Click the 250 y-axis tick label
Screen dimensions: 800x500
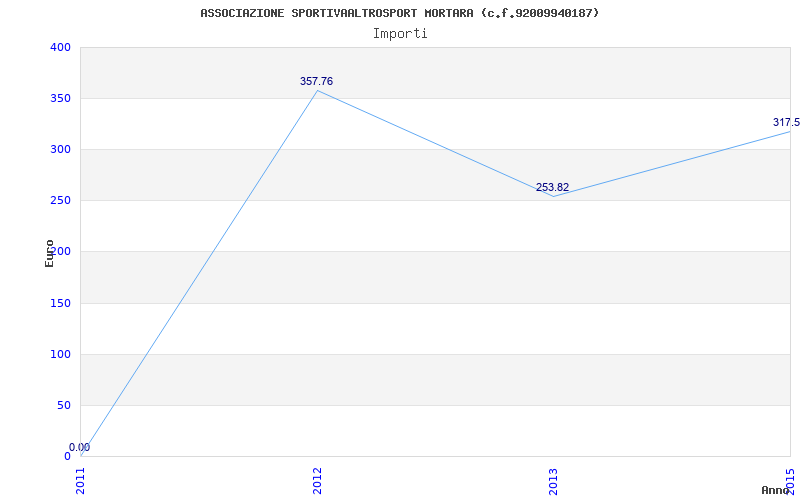[60, 201]
